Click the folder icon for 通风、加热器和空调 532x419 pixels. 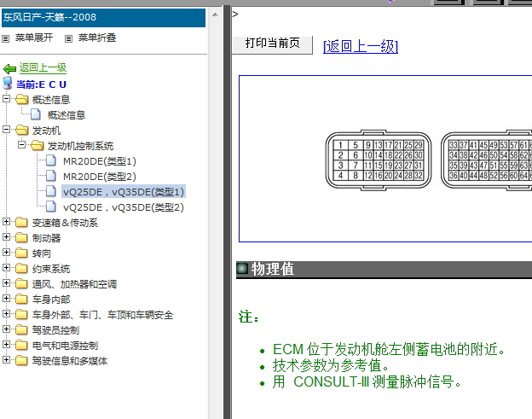[x=21, y=283]
